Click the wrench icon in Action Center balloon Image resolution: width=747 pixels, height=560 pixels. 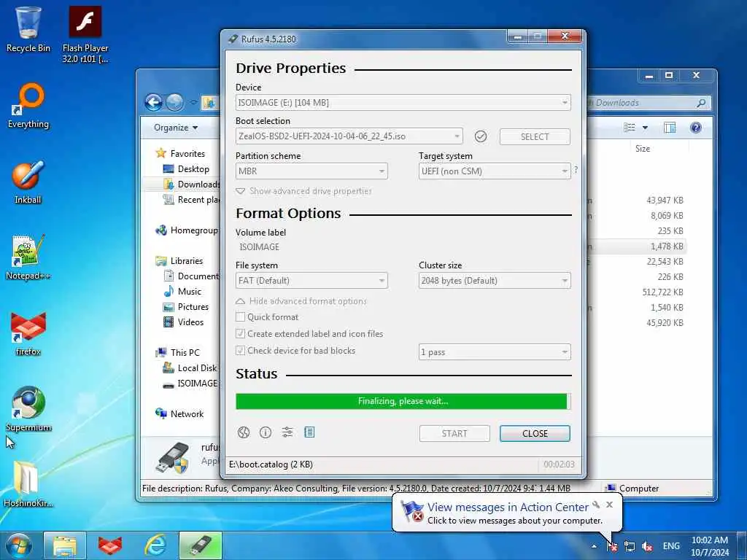click(x=596, y=505)
